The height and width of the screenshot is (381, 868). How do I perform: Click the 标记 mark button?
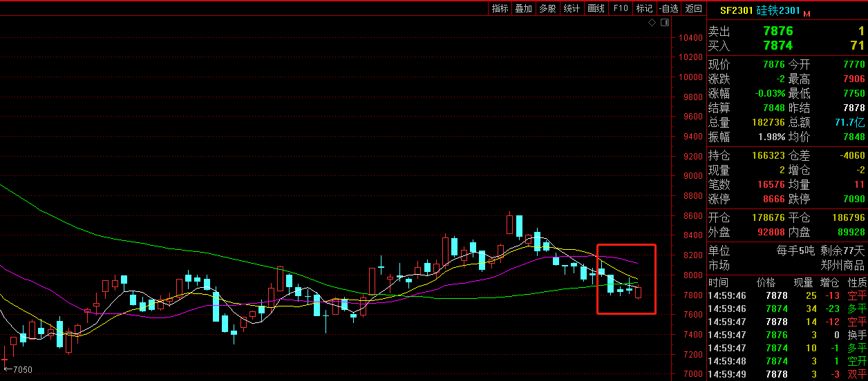(644, 8)
